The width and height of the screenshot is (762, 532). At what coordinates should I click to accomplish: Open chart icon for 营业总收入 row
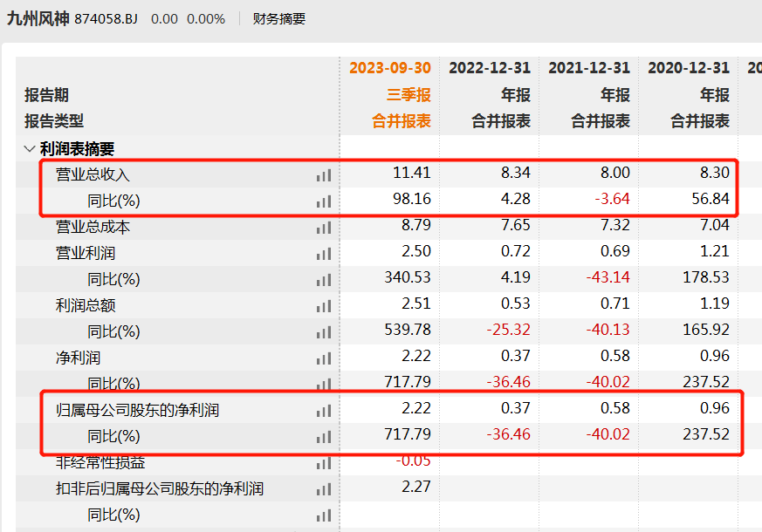324,175
